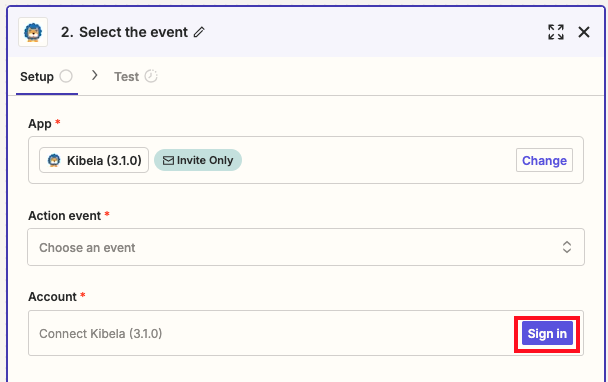Click the Test tab clock status icon
Screen dimensions: 608x382
coord(151,76)
